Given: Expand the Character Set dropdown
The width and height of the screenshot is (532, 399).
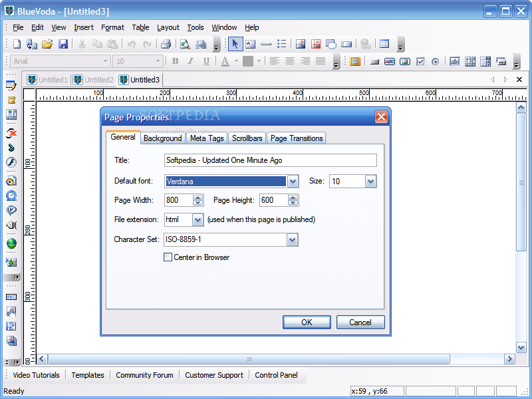Looking at the screenshot, I should [x=292, y=239].
